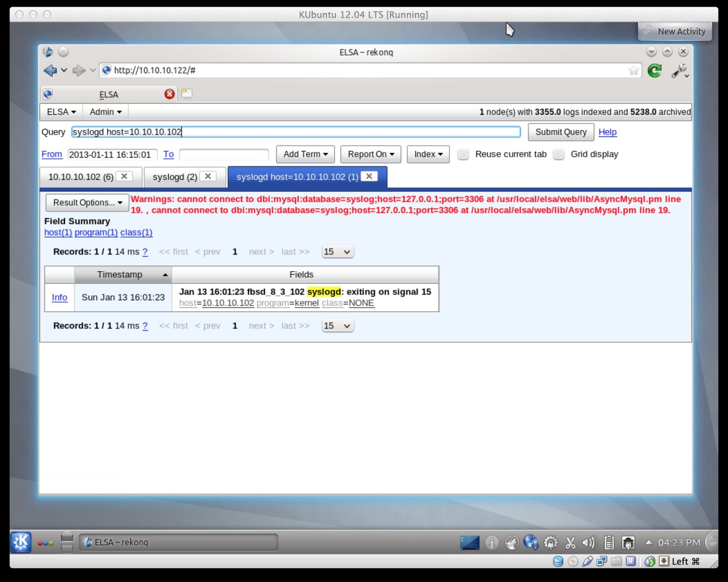The width and height of the screenshot is (728, 582).
Task: Close the ELSA browser tab red X
Action: pyautogui.click(x=169, y=94)
